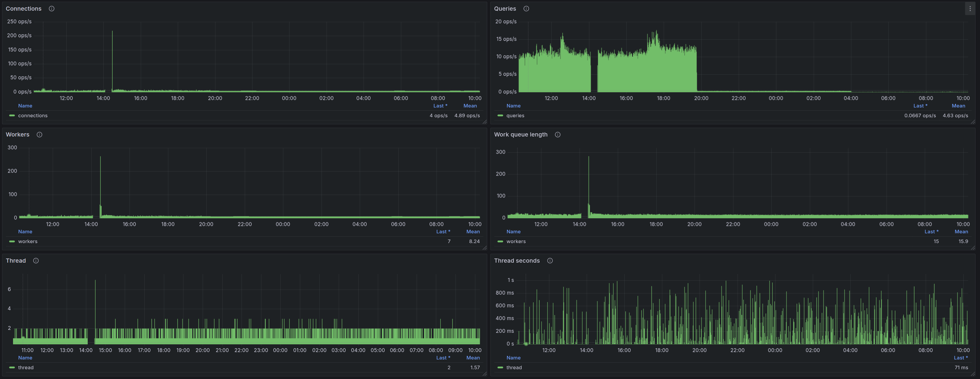Click the connections spike near 14:30
This screenshot has width=980, height=379.
[112, 57]
